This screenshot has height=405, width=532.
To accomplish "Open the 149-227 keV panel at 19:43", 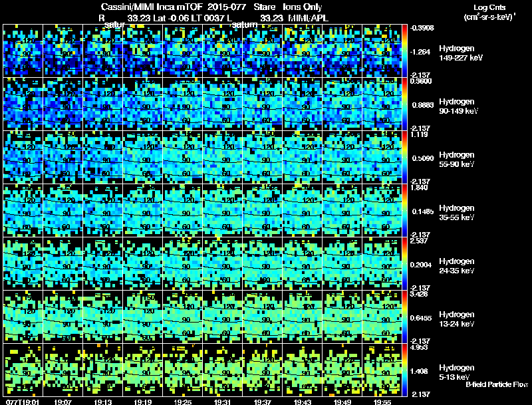I will tap(303, 51).
